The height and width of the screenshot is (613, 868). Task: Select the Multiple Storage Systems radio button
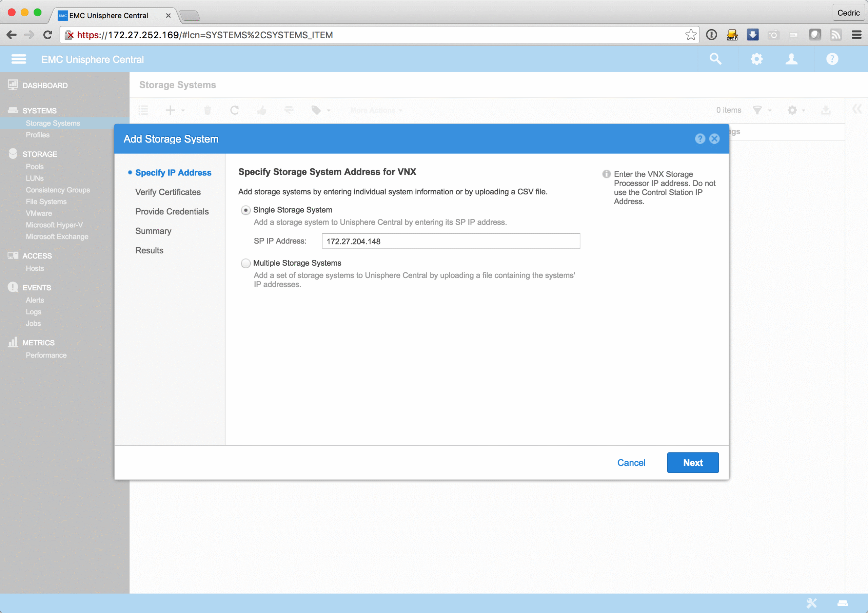(x=246, y=263)
